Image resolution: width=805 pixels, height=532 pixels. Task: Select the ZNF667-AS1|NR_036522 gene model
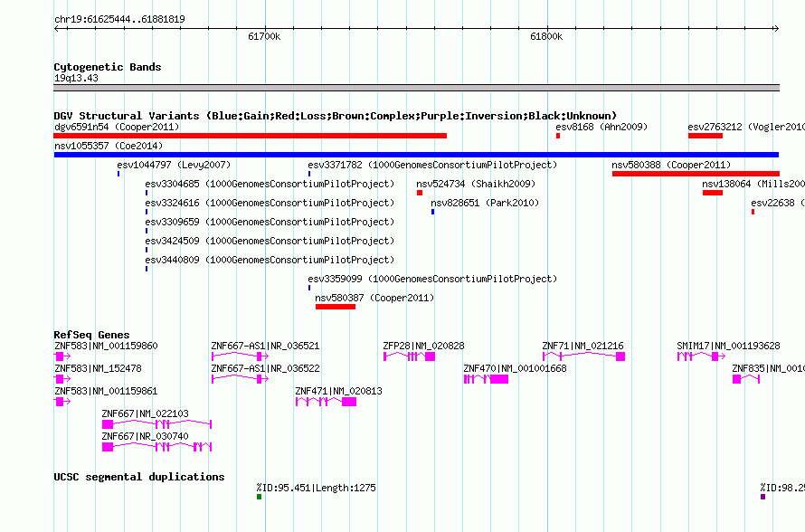[240, 379]
